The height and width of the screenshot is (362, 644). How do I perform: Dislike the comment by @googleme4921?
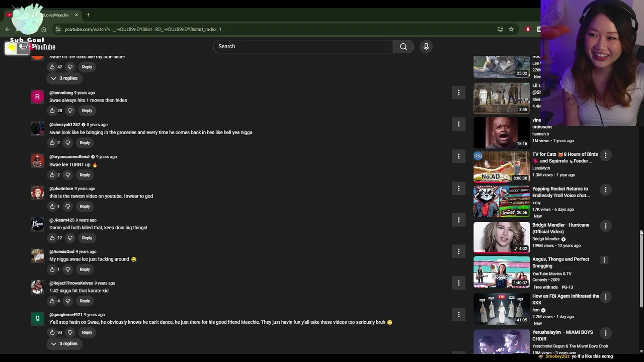click(70, 332)
